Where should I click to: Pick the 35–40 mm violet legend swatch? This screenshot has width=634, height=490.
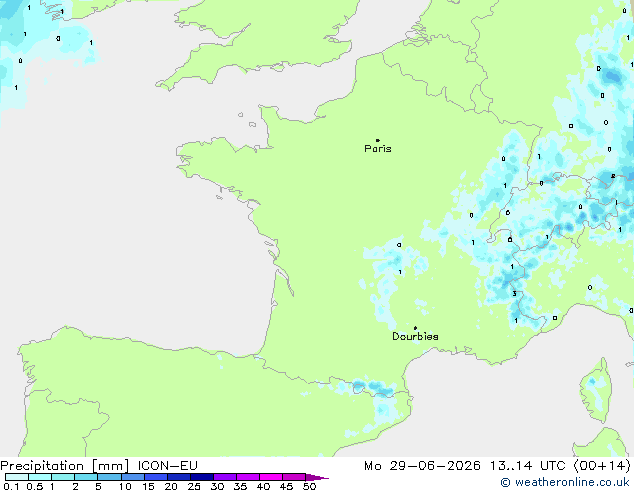tap(248, 477)
